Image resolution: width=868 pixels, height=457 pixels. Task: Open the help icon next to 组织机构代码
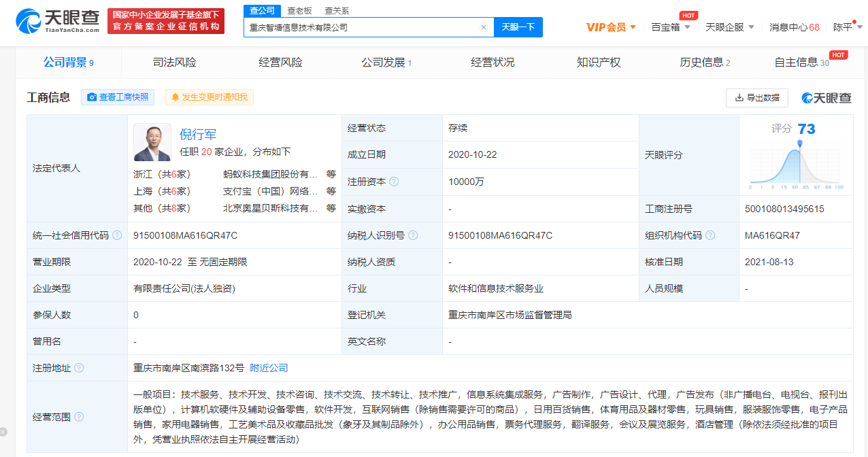click(x=710, y=235)
